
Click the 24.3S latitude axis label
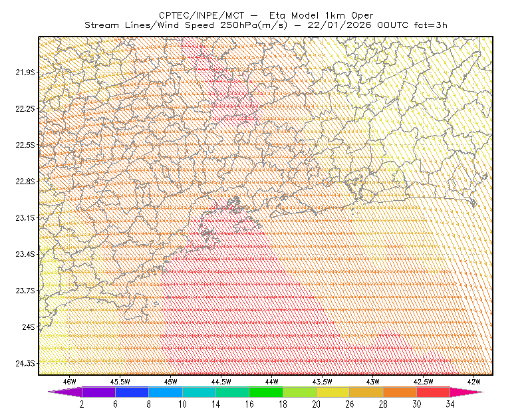[x=25, y=364]
